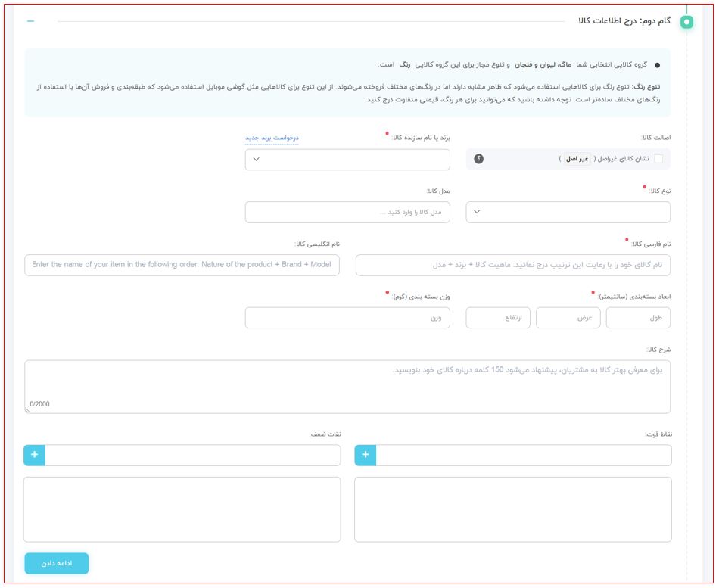
Task: Click the bold ماگ، لیوان و فنجان category text
Action: [x=543, y=64]
